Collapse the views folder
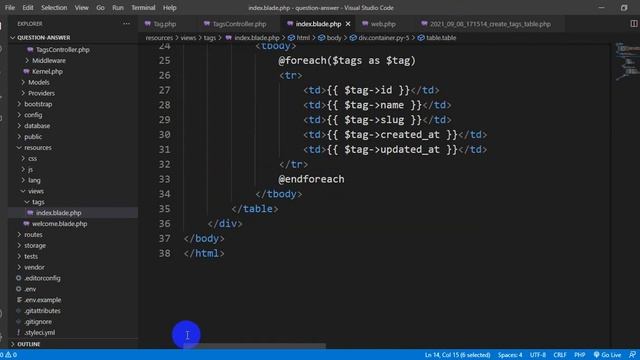 36,191
